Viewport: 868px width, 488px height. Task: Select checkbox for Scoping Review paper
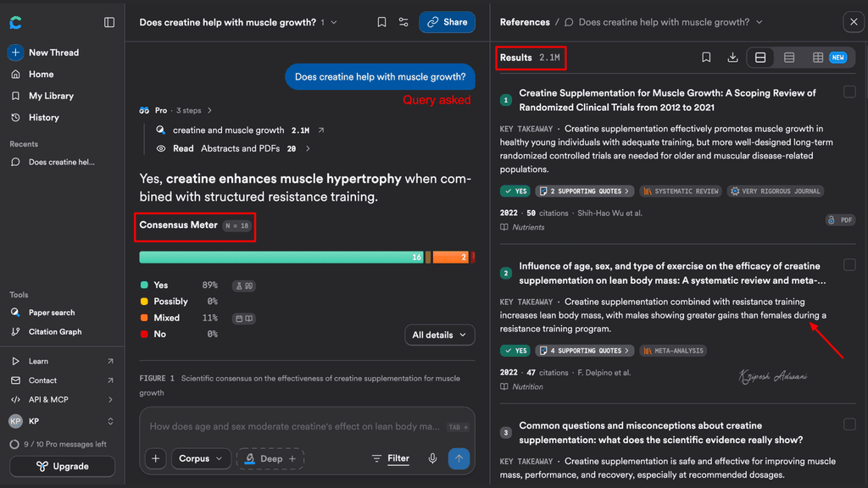pos(849,91)
